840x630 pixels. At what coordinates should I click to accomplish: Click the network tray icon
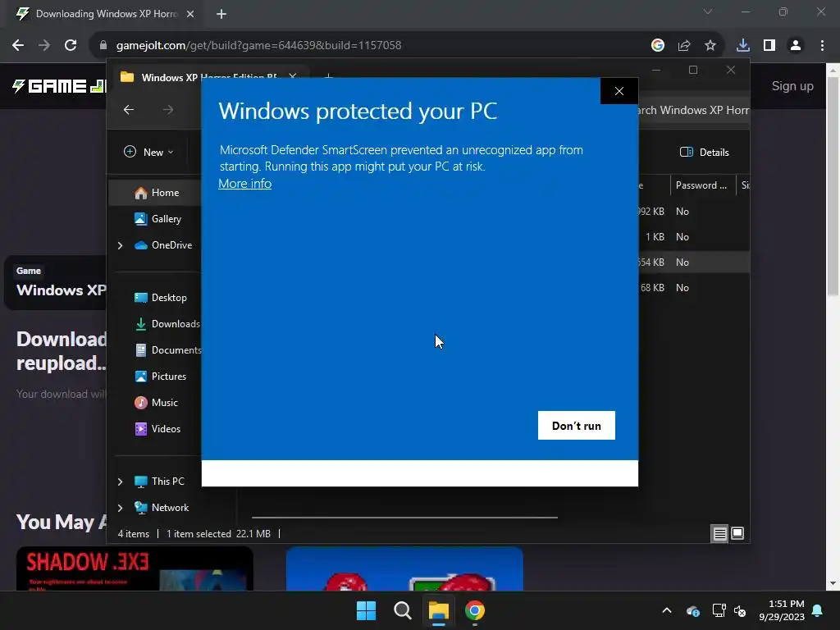[x=719, y=610]
